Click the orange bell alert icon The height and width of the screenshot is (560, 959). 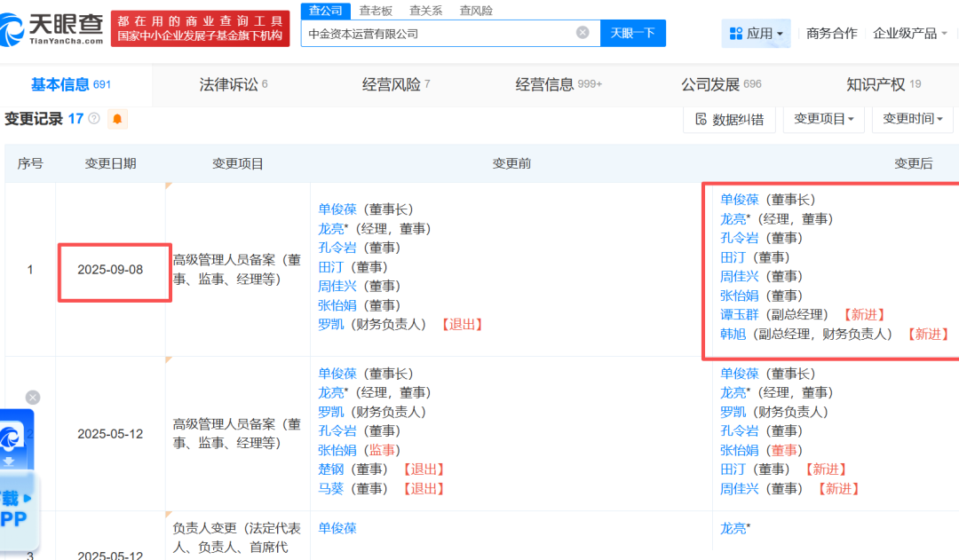[x=117, y=119]
